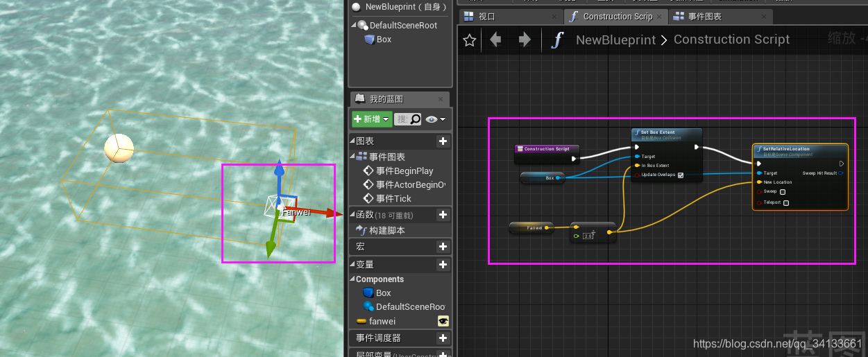Click the 事件Tick event icon

point(369,198)
